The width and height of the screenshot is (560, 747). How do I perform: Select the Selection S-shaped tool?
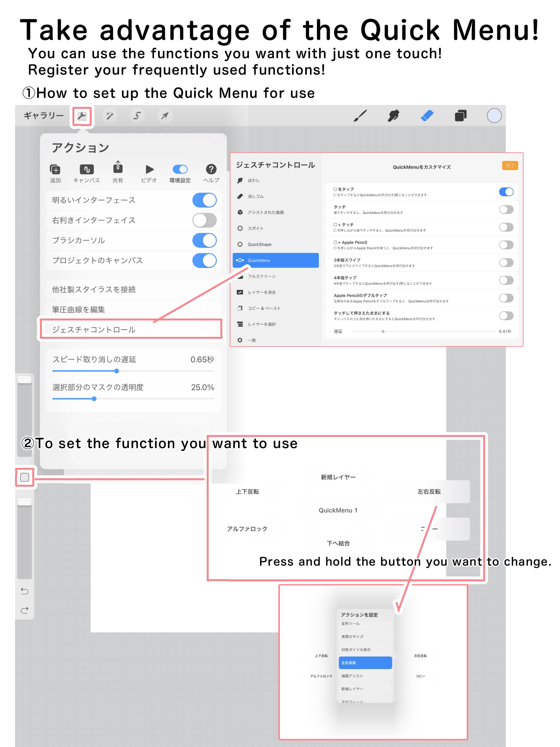[x=137, y=116]
